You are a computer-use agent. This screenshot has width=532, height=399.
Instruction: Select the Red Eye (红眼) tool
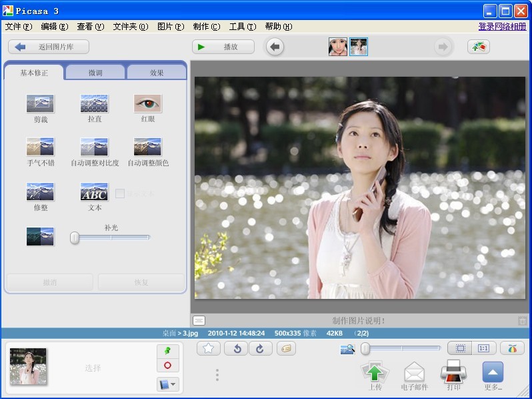coord(147,103)
